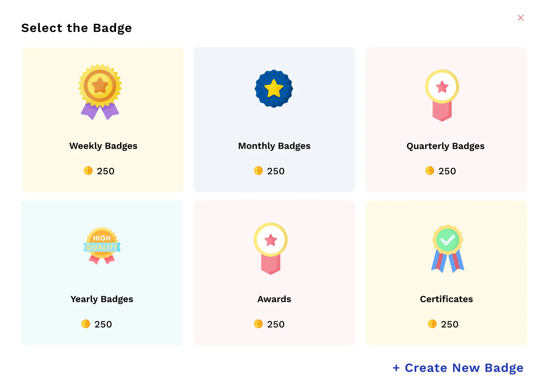Select the Awards medal icon
Screen dimensions: 544x392
point(271,249)
